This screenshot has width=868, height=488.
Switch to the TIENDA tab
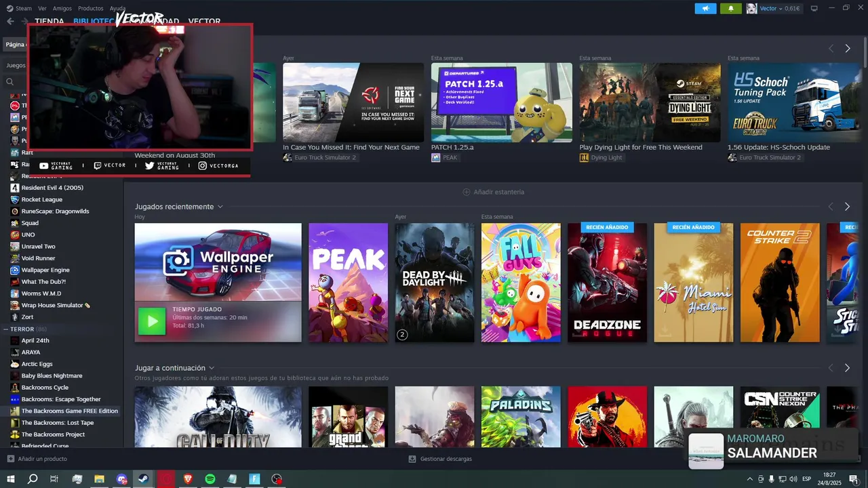[x=50, y=22]
